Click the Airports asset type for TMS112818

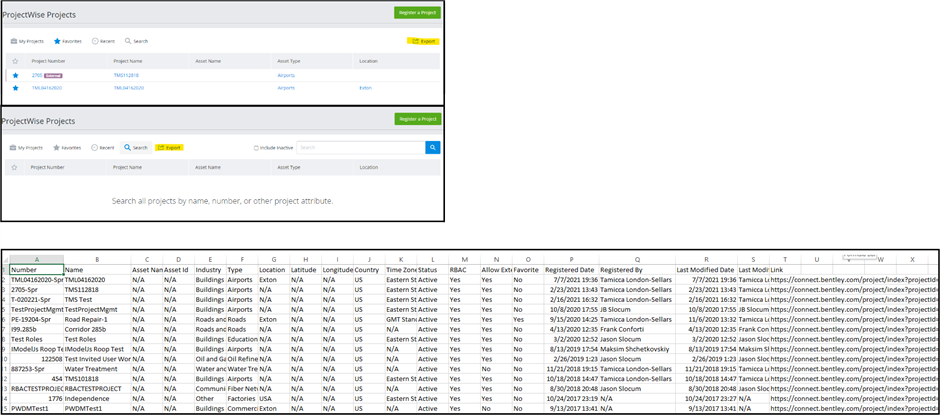click(x=286, y=76)
